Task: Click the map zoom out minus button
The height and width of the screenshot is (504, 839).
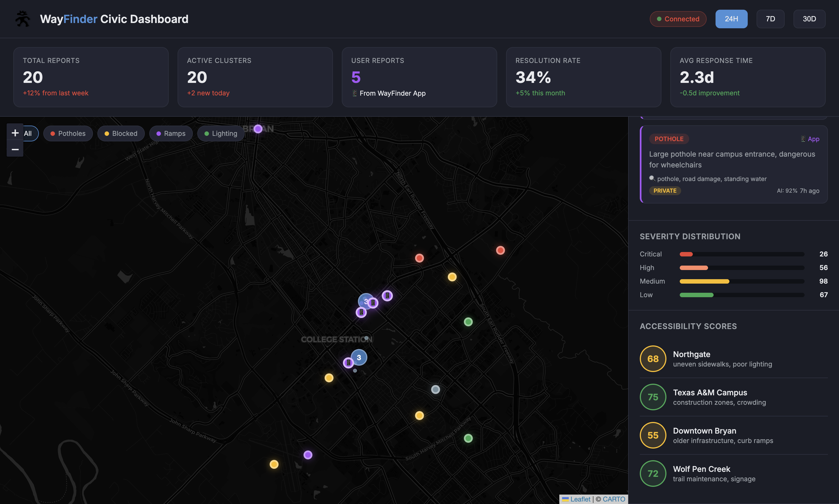Action: [x=15, y=149]
